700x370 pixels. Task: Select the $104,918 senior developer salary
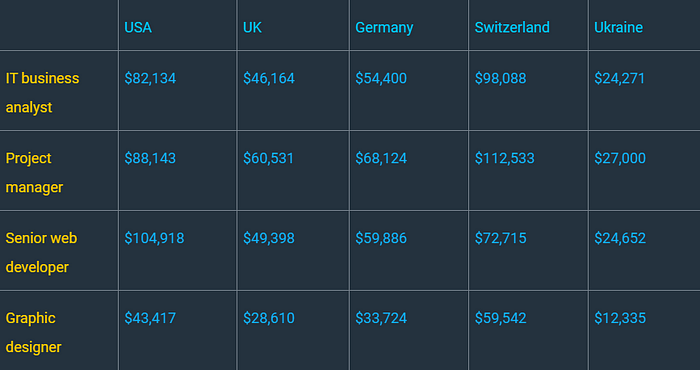click(154, 238)
